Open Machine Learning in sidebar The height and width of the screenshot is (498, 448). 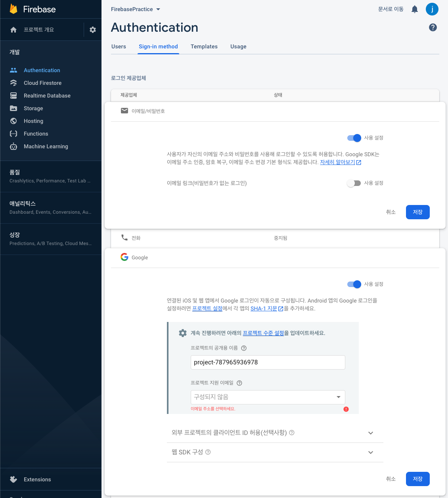click(46, 146)
